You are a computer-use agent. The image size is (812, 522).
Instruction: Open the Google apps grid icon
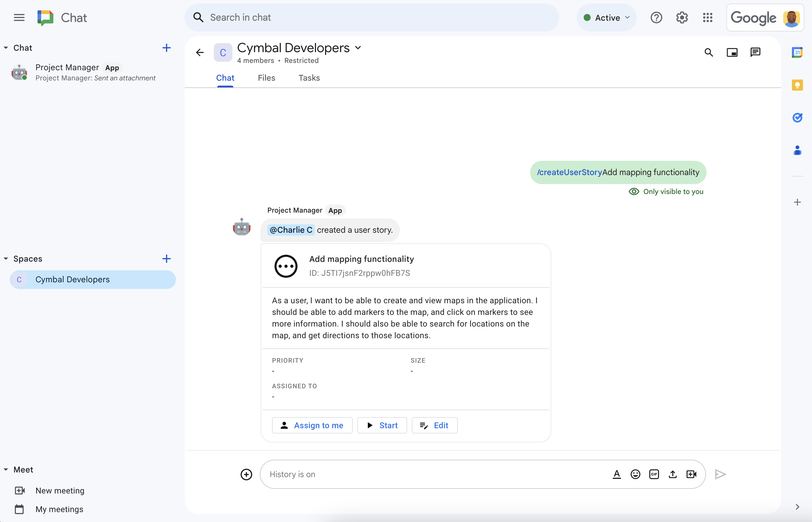(708, 17)
